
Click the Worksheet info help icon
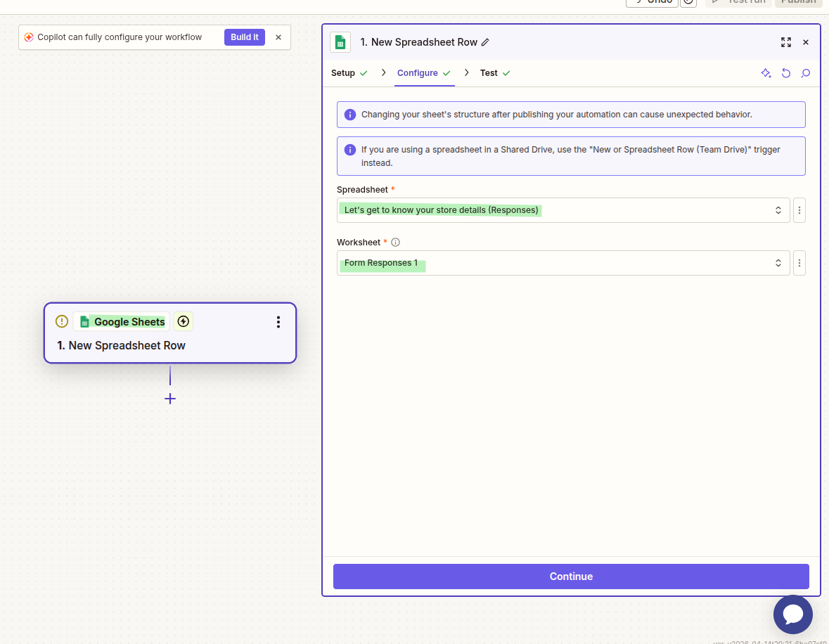point(395,243)
